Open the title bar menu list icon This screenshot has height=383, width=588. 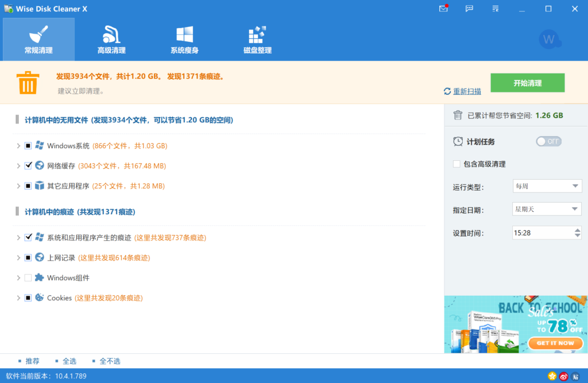(x=495, y=9)
